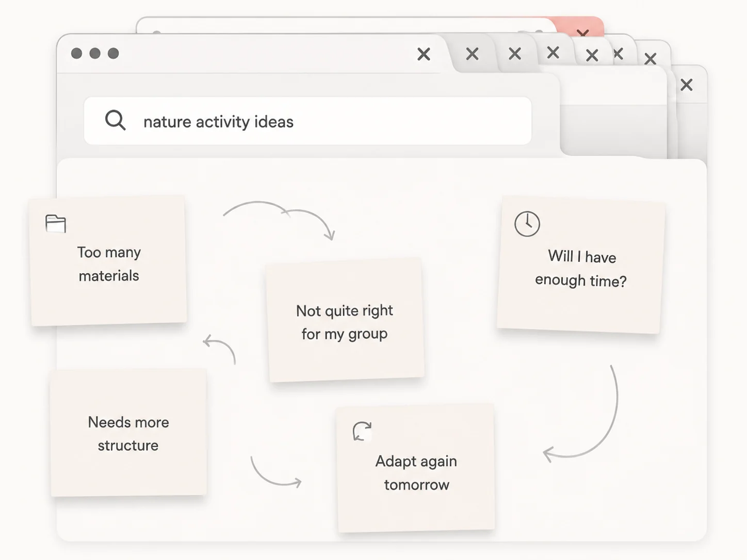
Task: Click the last of three window control dots
Action: 113,53
